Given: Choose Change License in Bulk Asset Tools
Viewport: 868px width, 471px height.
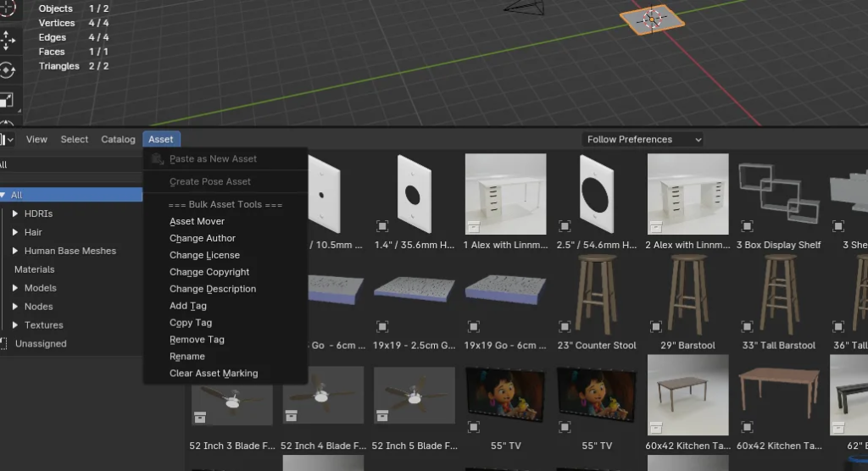Looking at the screenshot, I should point(204,255).
